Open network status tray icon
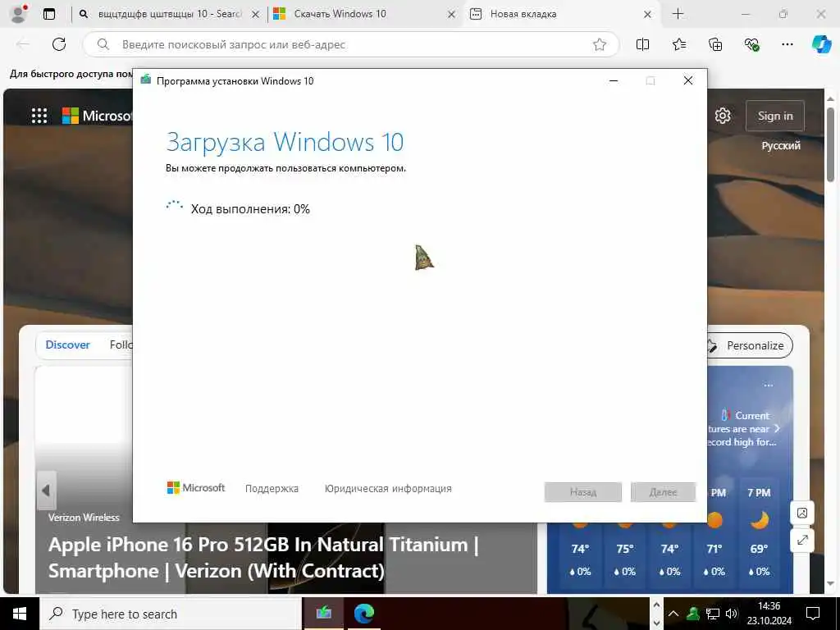Image resolution: width=840 pixels, height=630 pixels. [x=713, y=614]
